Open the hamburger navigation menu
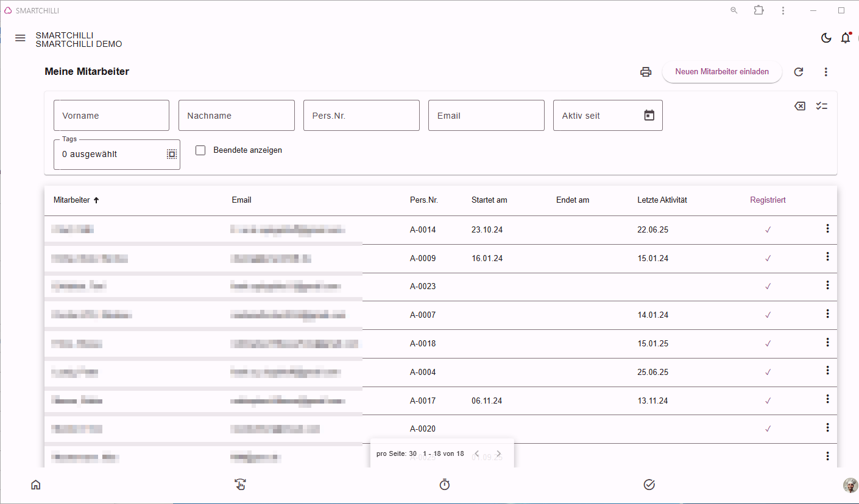859x504 pixels. click(20, 38)
